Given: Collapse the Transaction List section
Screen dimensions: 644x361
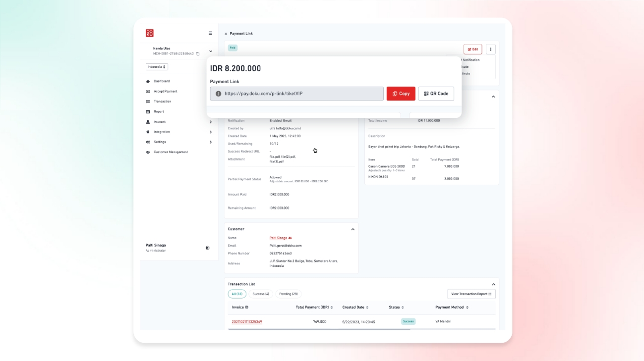Looking at the screenshot, I should [x=493, y=284].
